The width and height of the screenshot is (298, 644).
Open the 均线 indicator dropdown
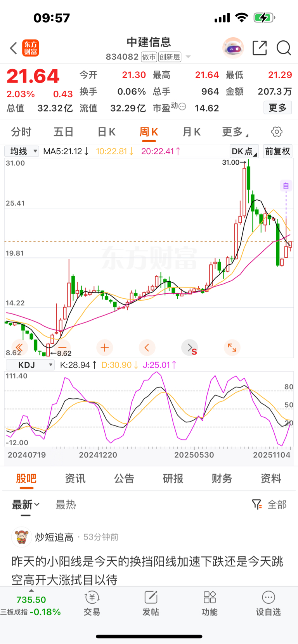coord(22,151)
